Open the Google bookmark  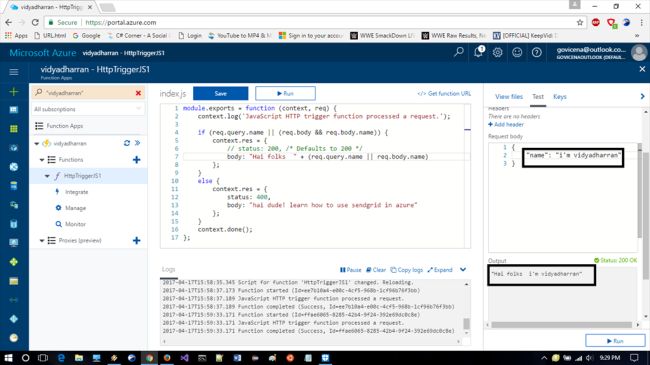pos(87,36)
